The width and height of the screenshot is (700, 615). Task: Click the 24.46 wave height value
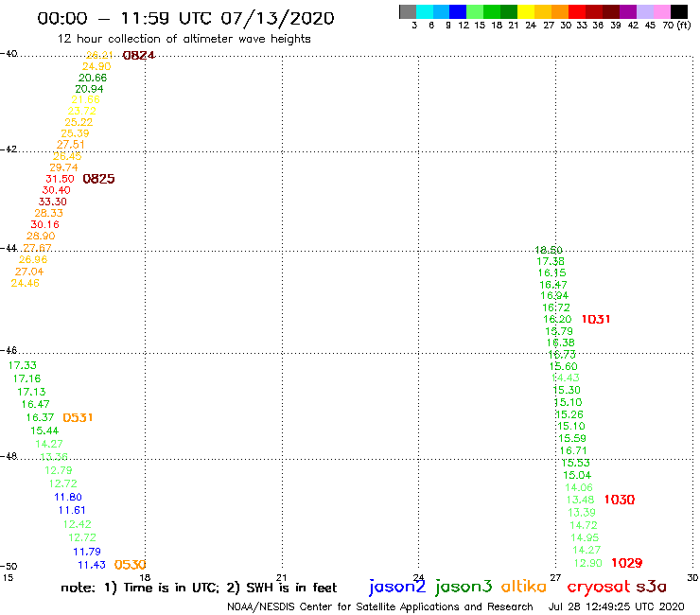(x=25, y=283)
